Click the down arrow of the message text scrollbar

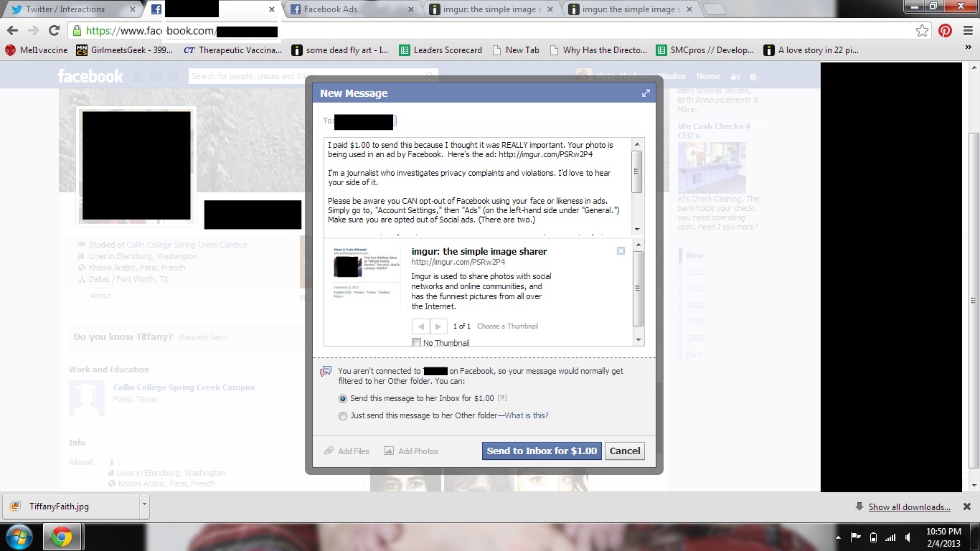click(x=637, y=230)
